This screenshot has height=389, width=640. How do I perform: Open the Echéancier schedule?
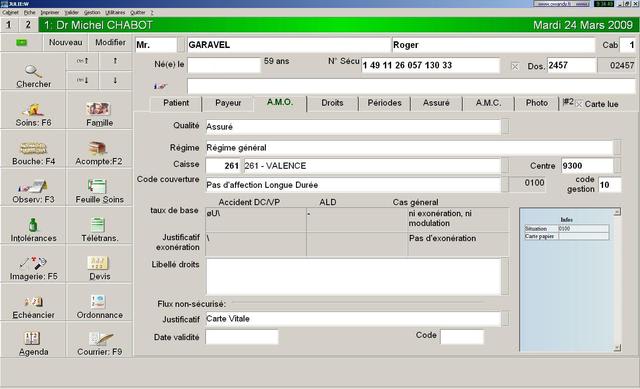tap(33, 303)
